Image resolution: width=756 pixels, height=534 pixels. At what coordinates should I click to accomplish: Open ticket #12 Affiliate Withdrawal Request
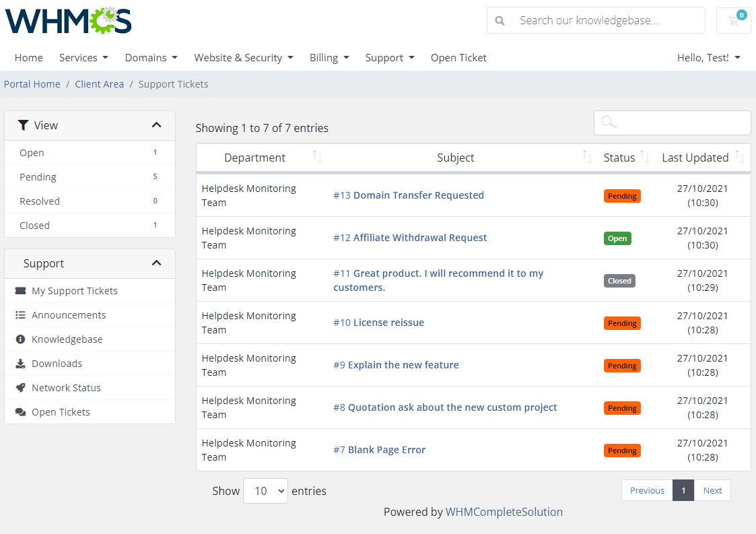tap(410, 237)
